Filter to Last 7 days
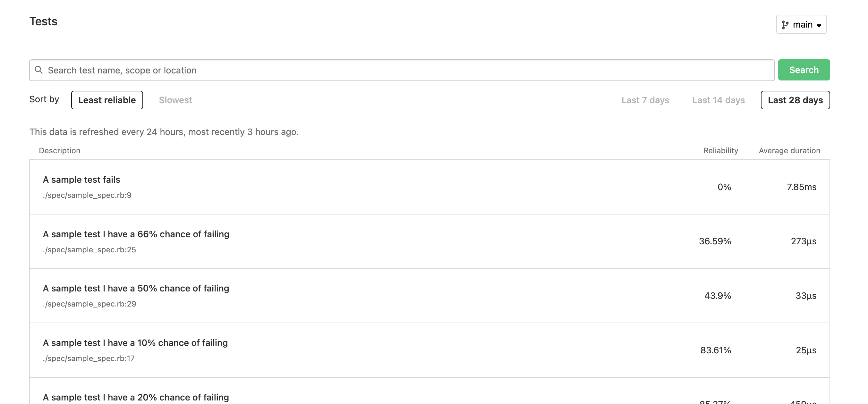The height and width of the screenshot is (404, 868). (x=645, y=100)
